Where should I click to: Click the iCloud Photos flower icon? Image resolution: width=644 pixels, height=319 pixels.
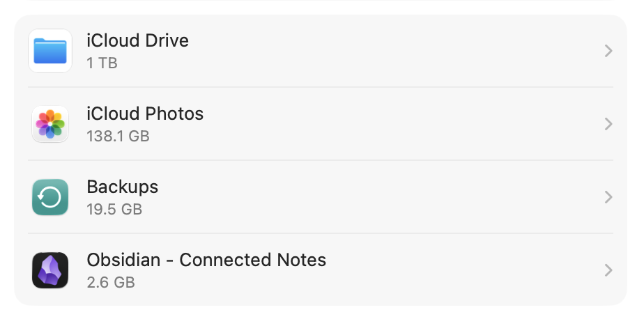[50, 124]
